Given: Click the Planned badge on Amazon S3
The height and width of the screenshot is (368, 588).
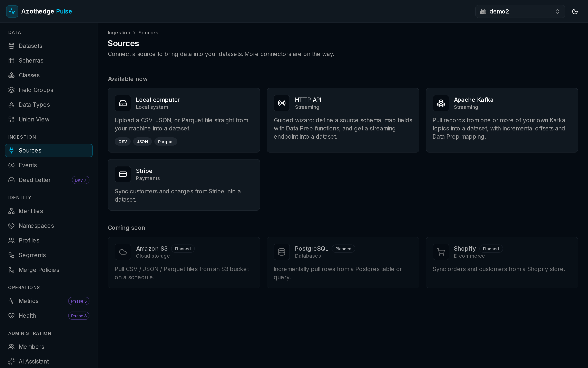Looking at the screenshot, I should click(183, 249).
